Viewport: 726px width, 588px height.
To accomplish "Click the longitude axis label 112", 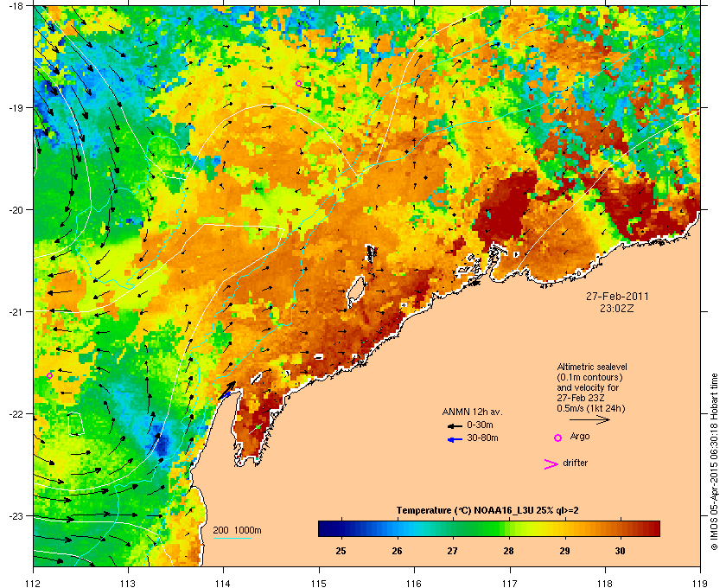I will (34, 583).
